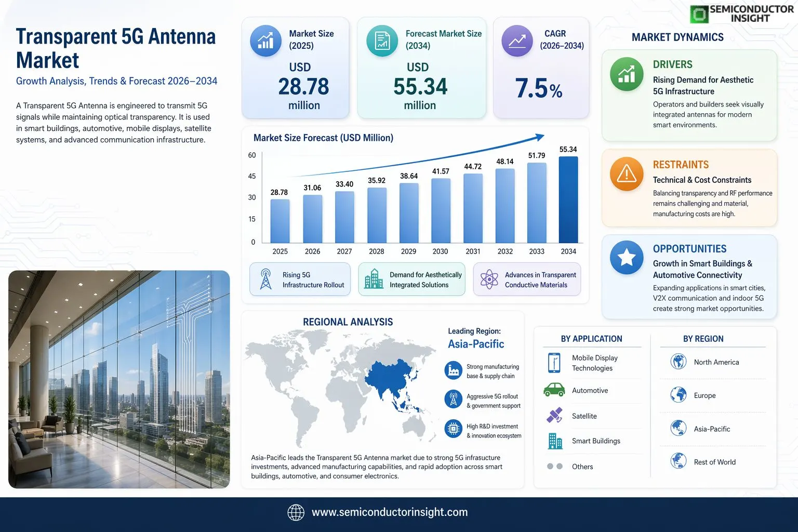Click the 'Rest of World' region label

(x=715, y=462)
